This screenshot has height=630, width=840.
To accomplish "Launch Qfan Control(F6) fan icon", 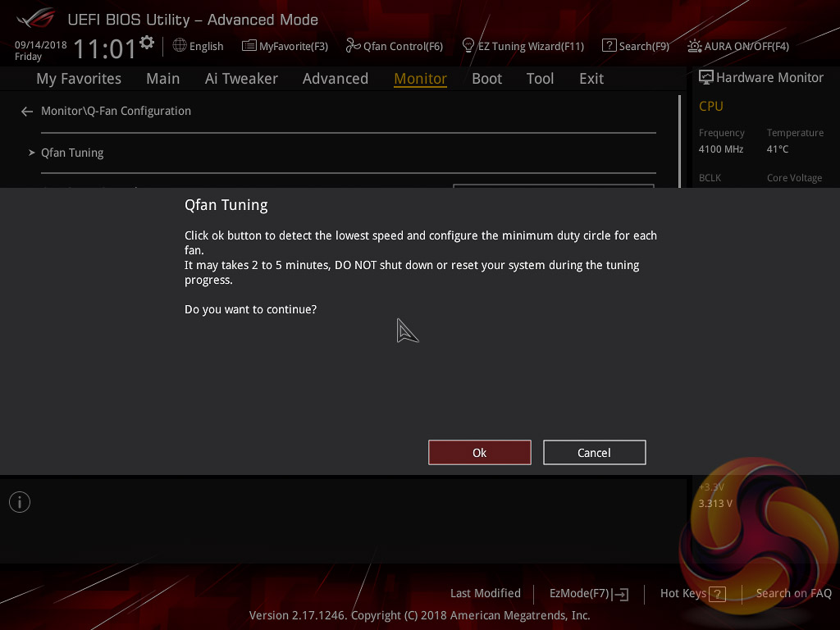I will pos(353,46).
